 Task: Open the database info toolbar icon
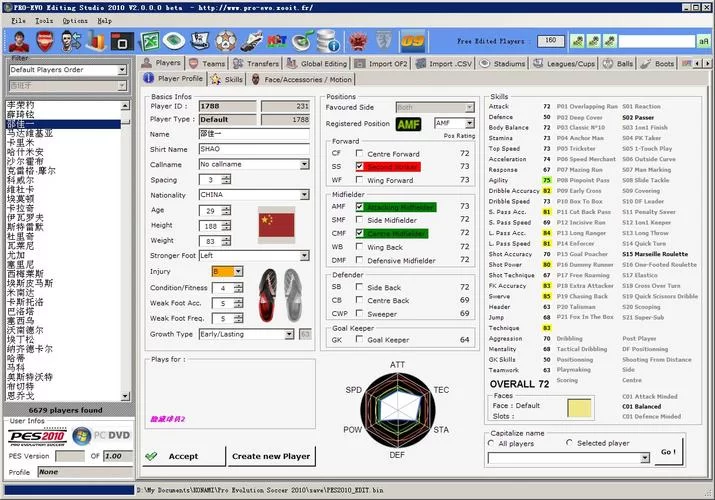329,41
